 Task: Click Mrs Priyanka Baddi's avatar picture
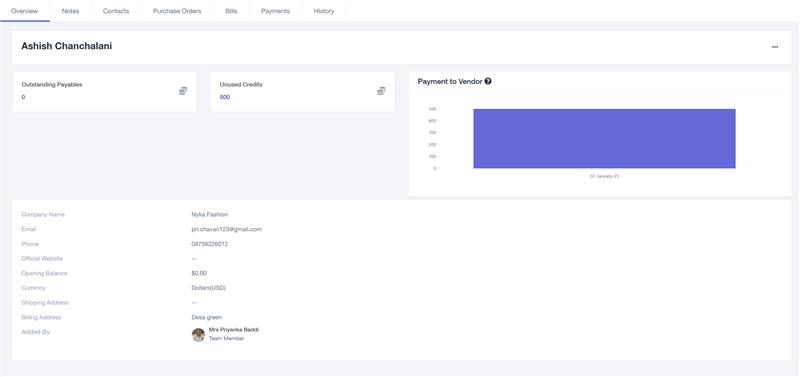(x=198, y=335)
